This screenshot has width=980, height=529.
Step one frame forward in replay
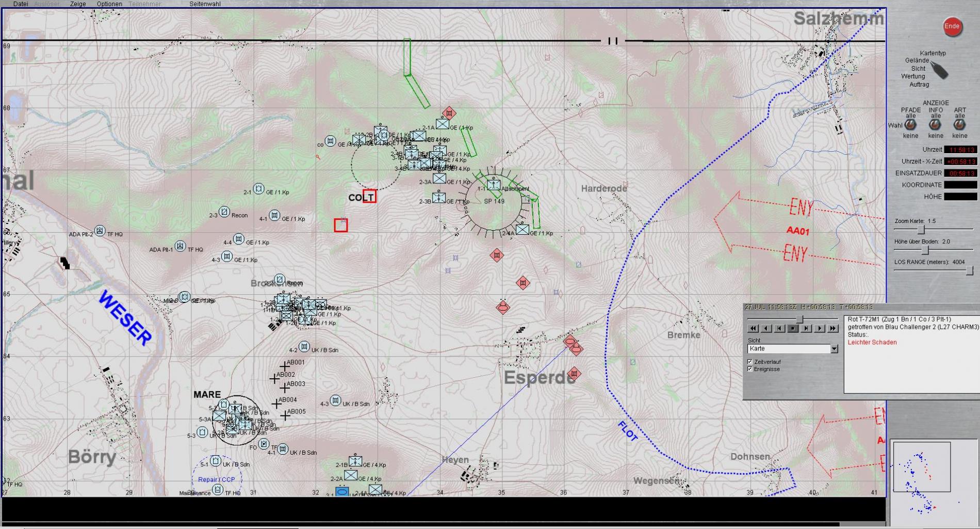[806, 328]
